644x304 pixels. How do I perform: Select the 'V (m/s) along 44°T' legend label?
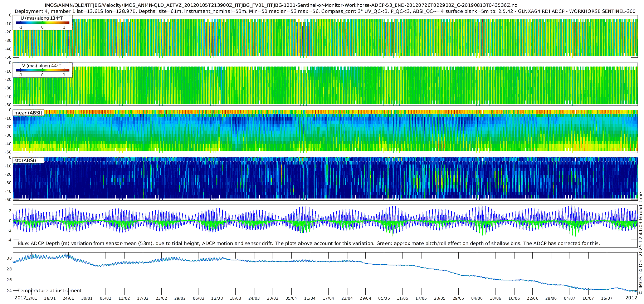tap(42, 66)
